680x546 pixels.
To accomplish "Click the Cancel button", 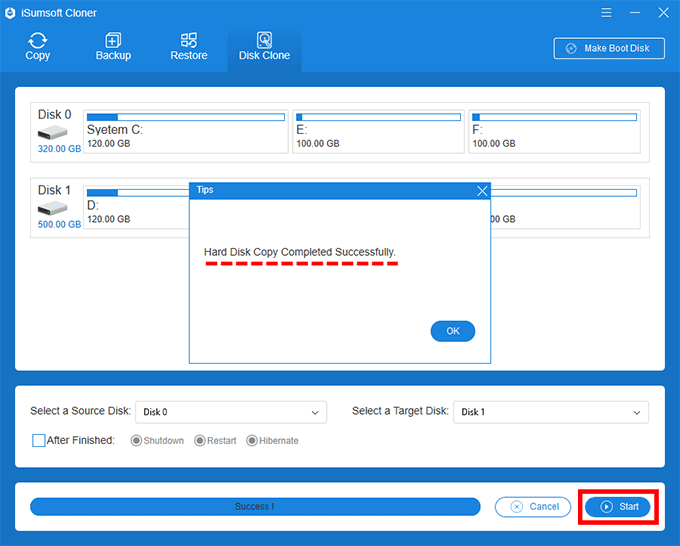I will click(x=534, y=507).
